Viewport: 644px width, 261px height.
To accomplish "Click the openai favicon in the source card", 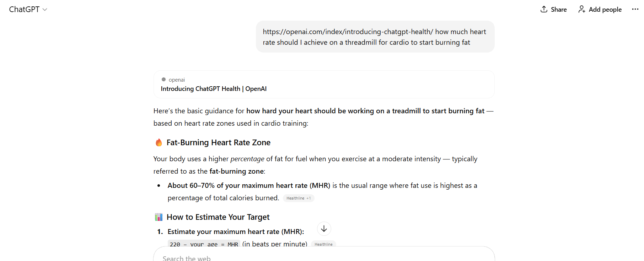I will click(164, 80).
